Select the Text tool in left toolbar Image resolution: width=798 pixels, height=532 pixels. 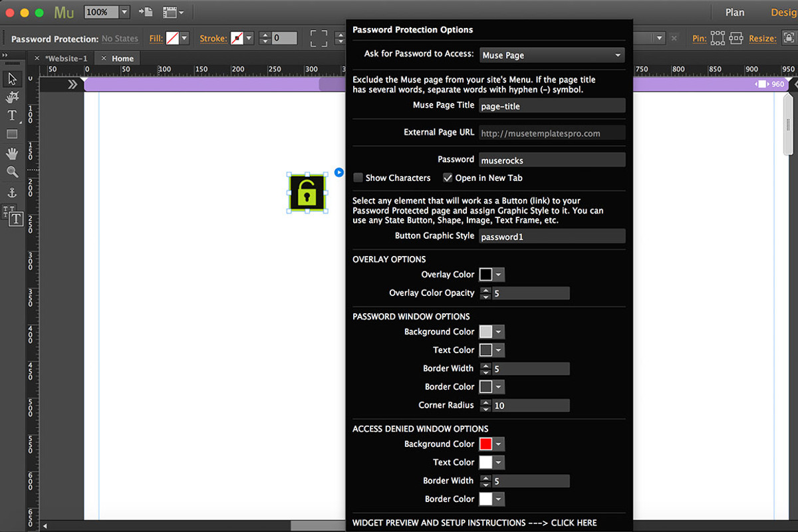(x=12, y=116)
